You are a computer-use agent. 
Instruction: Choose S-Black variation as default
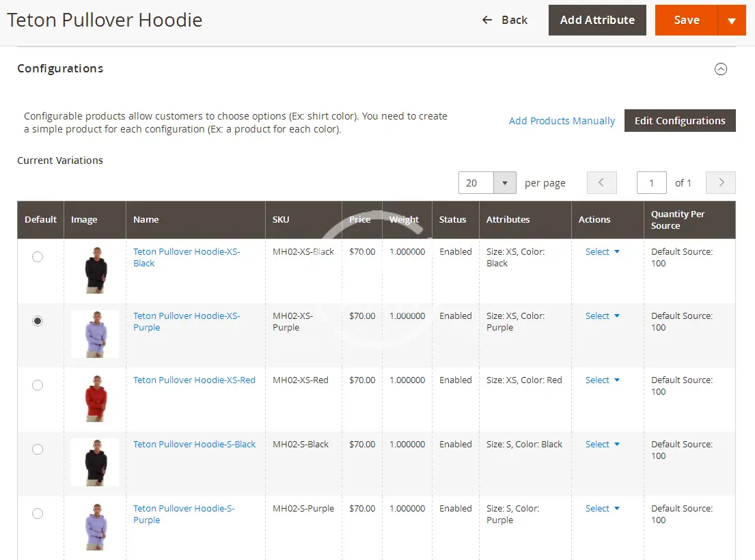coord(38,449)
